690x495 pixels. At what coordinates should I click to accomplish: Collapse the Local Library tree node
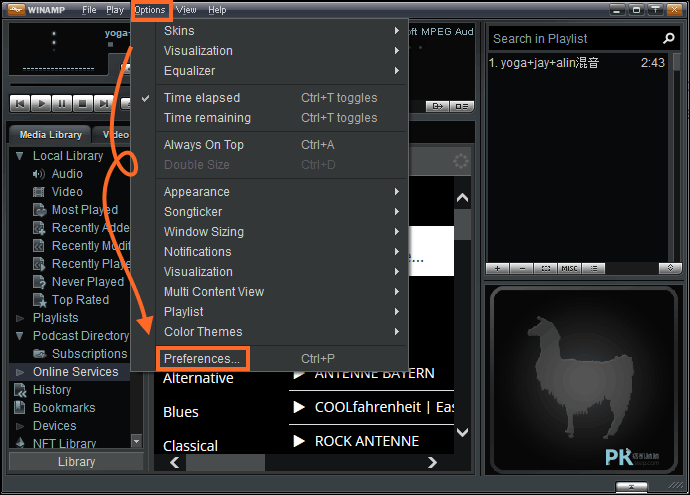pyautogui.click(x=19, y=156)
